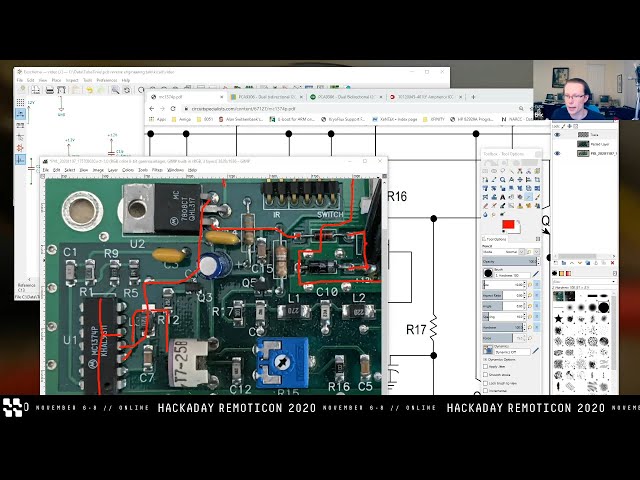Hide the PXL photo layer via eye icon

coord(557,153)
